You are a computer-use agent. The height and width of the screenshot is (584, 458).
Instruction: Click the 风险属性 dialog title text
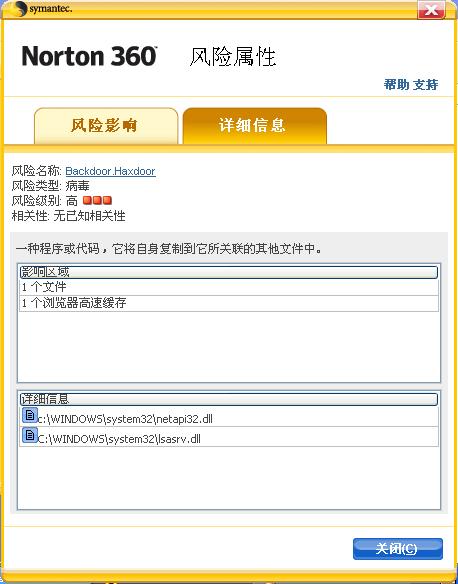(233, 57)
